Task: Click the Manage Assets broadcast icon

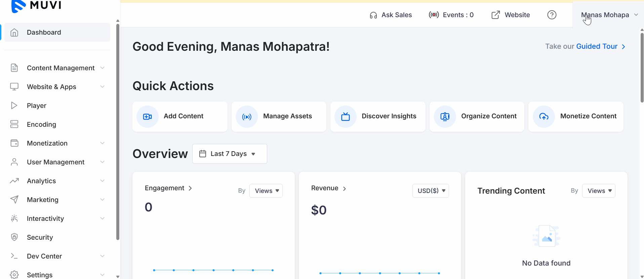Action: pyautogui.click(x=247, y=117)
